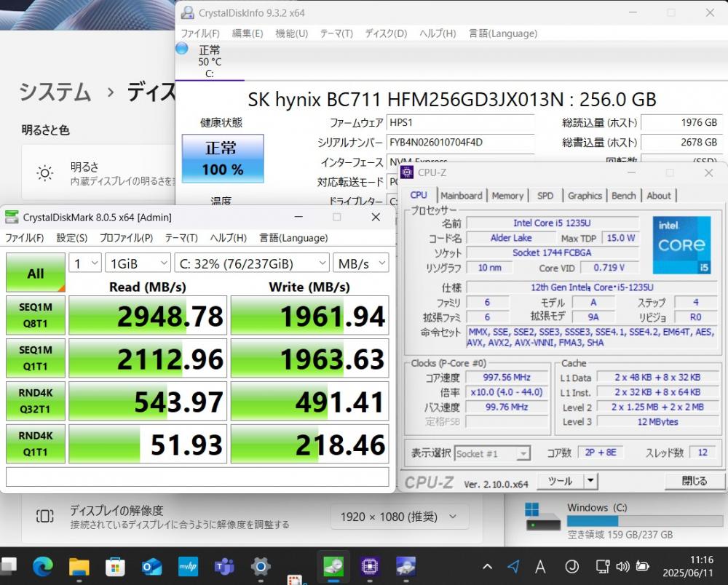Screen dimensions: 728x585
Task: Open the MB/s unit dropdown
Action: pos(361,263)
